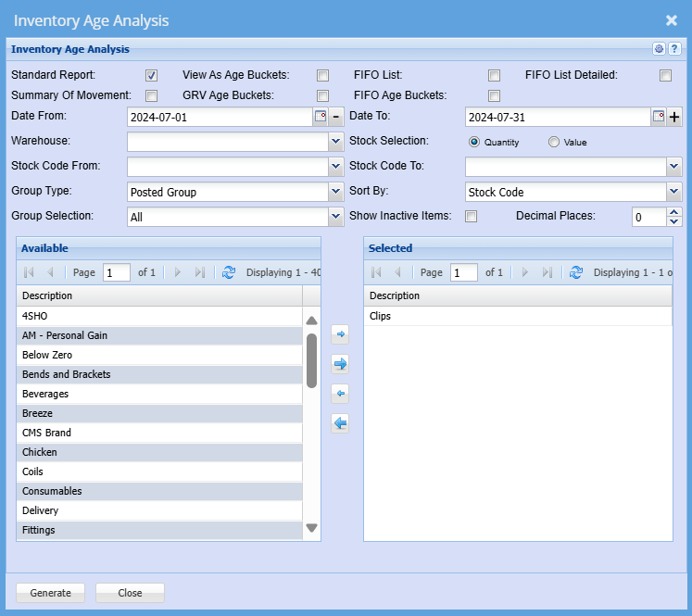Click the minus button beside Date From
This screenshot has width=692, height=616.
(336, 117)
